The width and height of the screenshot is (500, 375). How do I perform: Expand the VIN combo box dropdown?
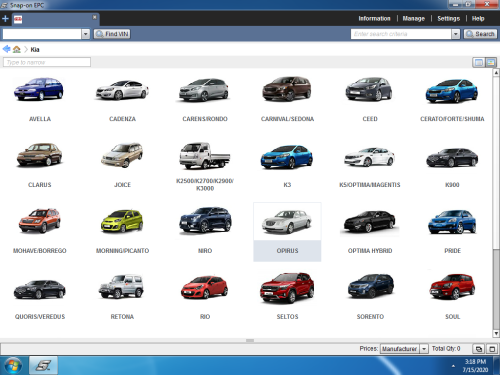coord(86,34)
